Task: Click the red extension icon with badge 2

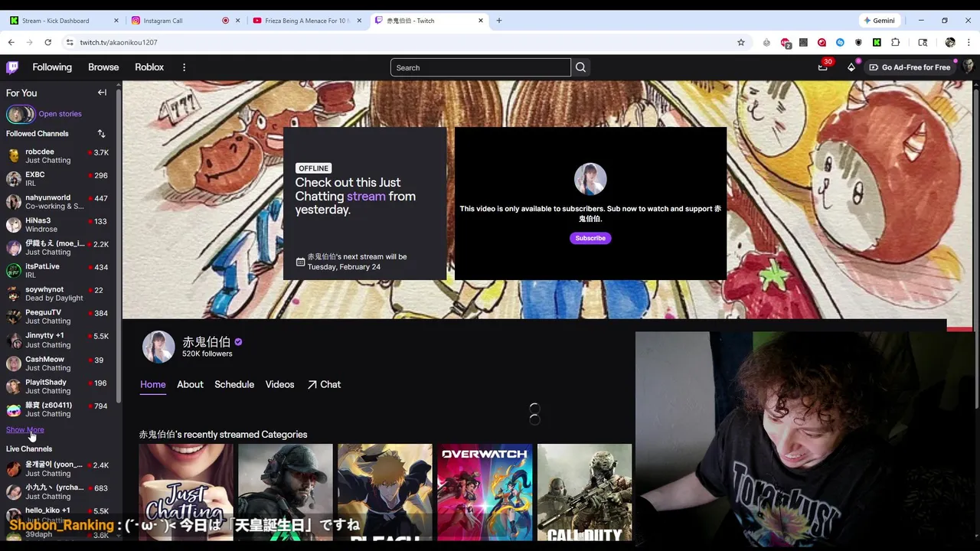Action: [786, 42]
